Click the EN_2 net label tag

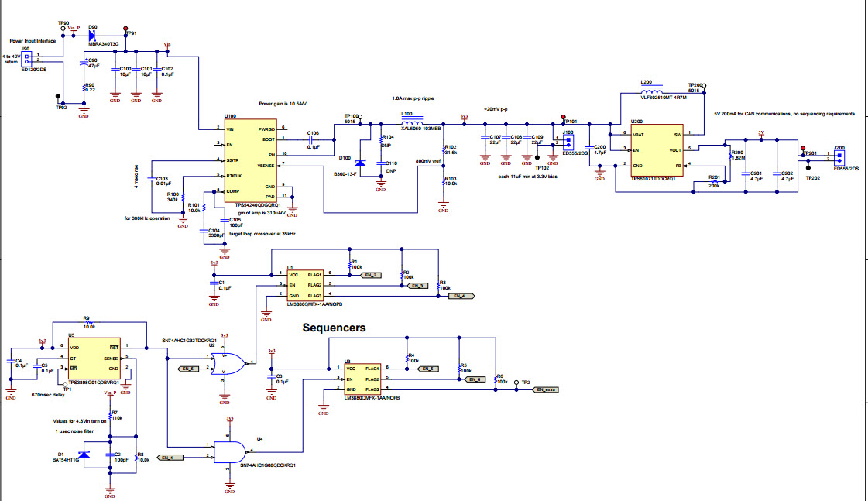[371, 275]
